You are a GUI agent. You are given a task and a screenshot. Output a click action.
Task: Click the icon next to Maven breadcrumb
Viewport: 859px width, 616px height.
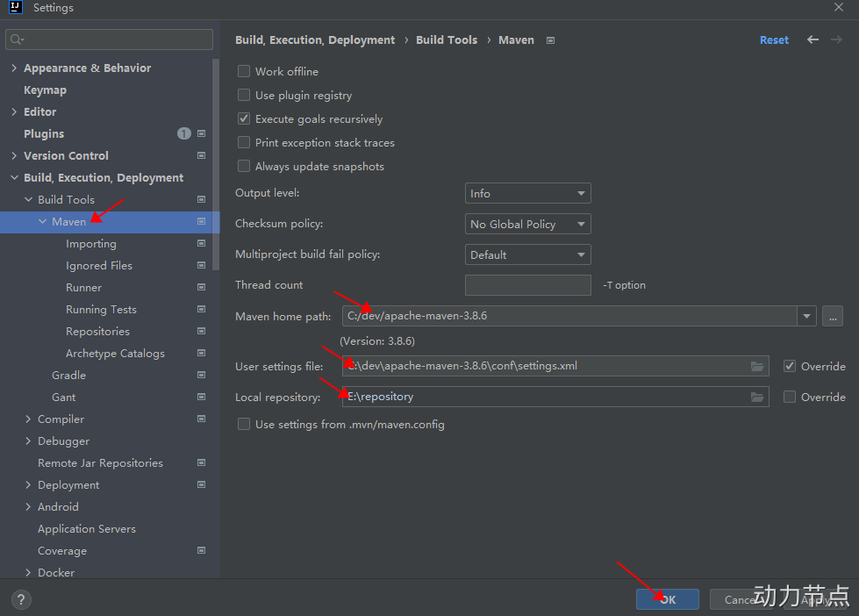550,40
